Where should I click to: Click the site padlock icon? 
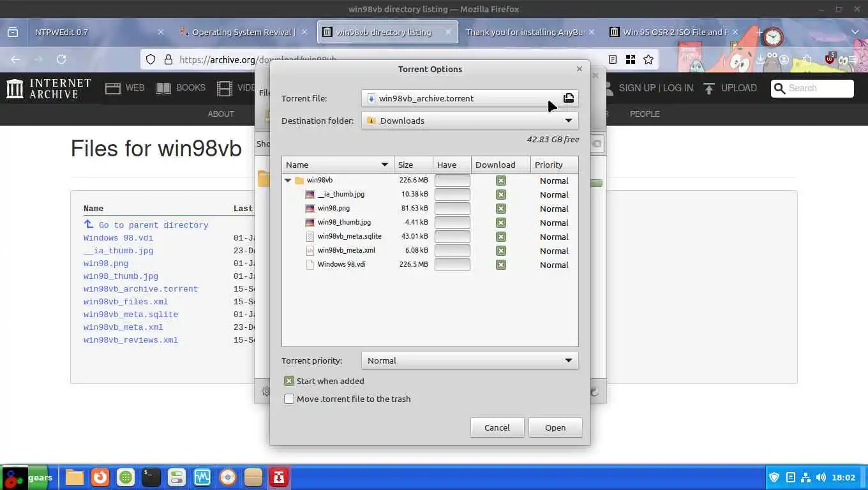(168, 59)
